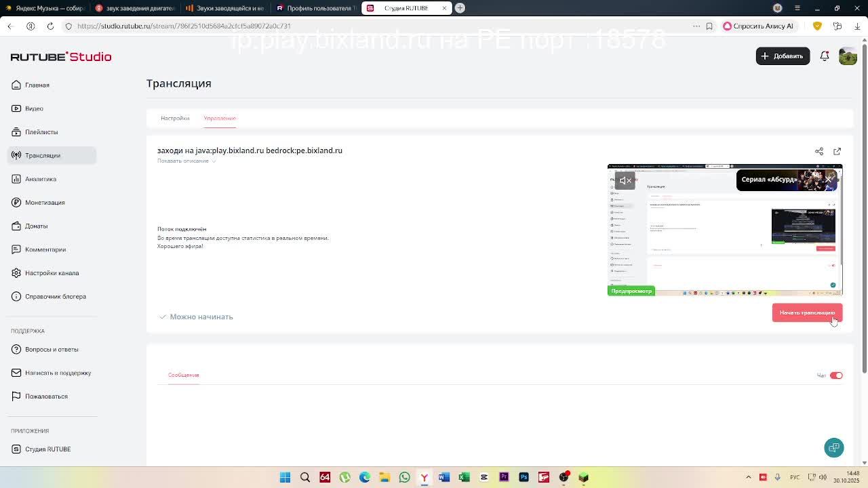Click the Настройки канала gear icon
868x488 pixels.
[16, 272]
